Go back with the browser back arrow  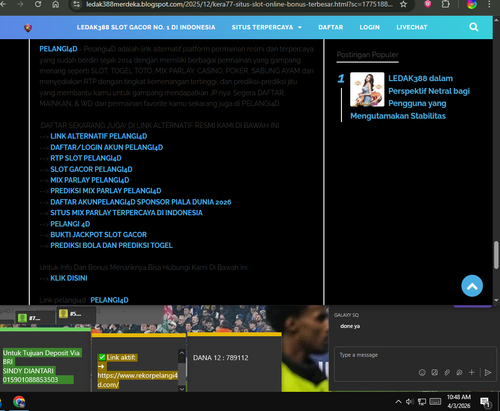3,4
